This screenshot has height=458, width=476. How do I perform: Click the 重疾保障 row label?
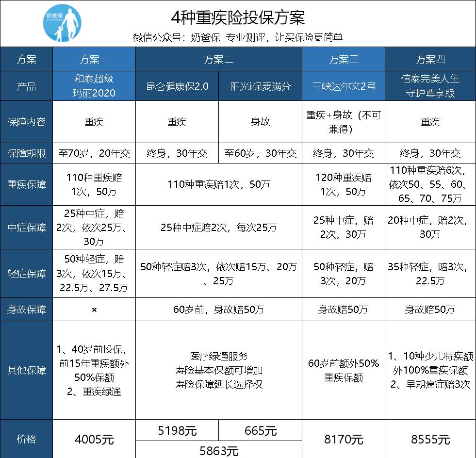pyautogui.click(x=26, y=184)
